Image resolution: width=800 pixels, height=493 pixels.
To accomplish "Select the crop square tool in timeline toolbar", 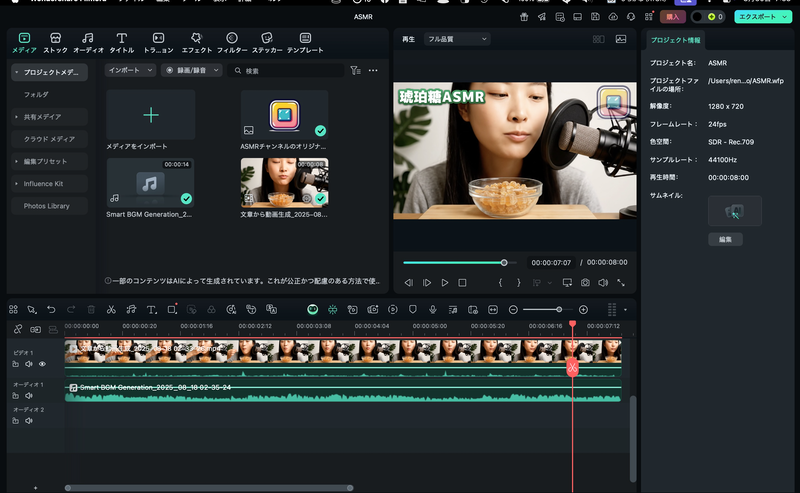I will tap(172, 309).
